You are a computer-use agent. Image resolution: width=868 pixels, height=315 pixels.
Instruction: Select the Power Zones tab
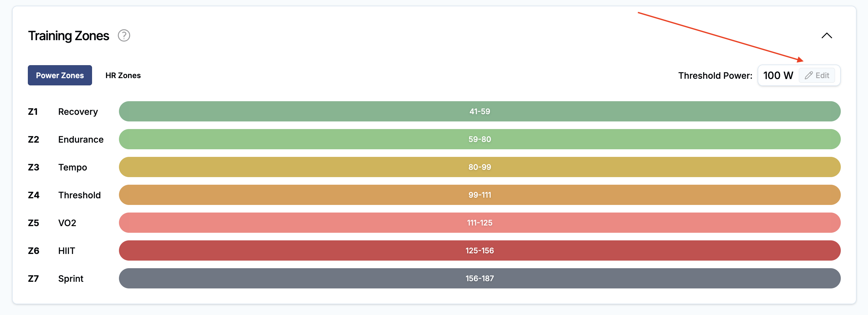pos(60,76)
